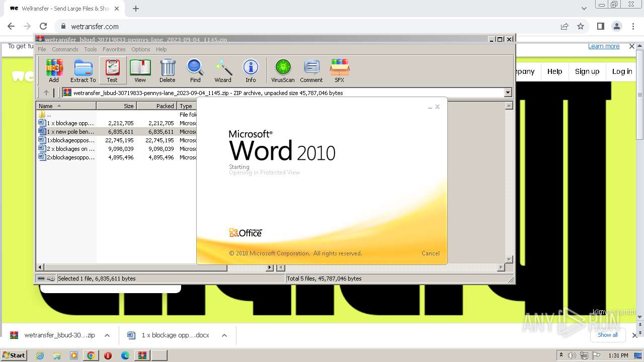This screenshot has height=362, width=644.
Task: Cancel the Word 2010 startup splash
Action: (430, 253)
